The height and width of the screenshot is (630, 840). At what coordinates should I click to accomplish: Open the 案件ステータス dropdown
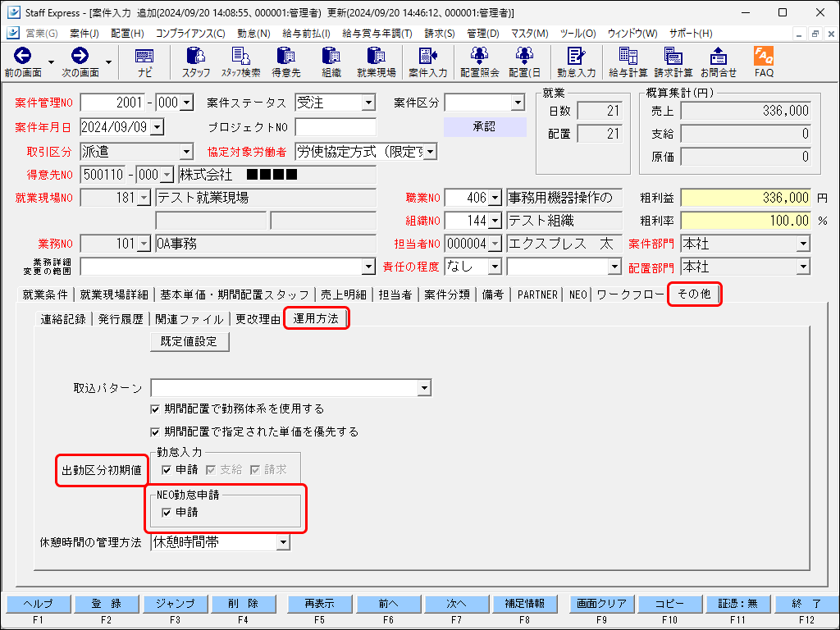point(368,103)
